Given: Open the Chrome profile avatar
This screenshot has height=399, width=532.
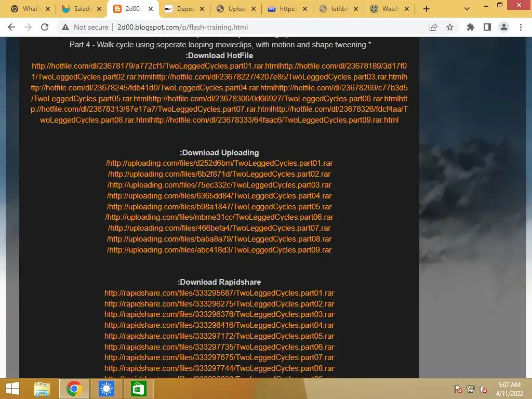Looking at the screenshot, I should pyautogui.click(x=504, y=27).
